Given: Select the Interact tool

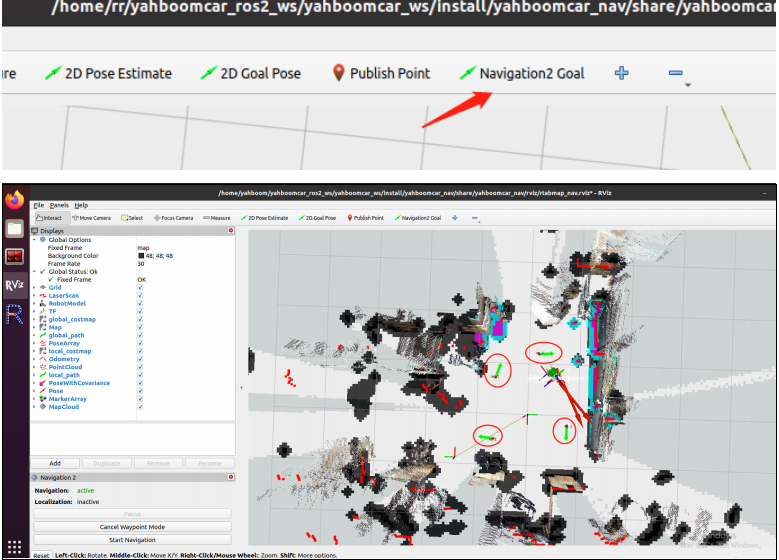Looking at the screenshot, I should click(x=48, y=217).
